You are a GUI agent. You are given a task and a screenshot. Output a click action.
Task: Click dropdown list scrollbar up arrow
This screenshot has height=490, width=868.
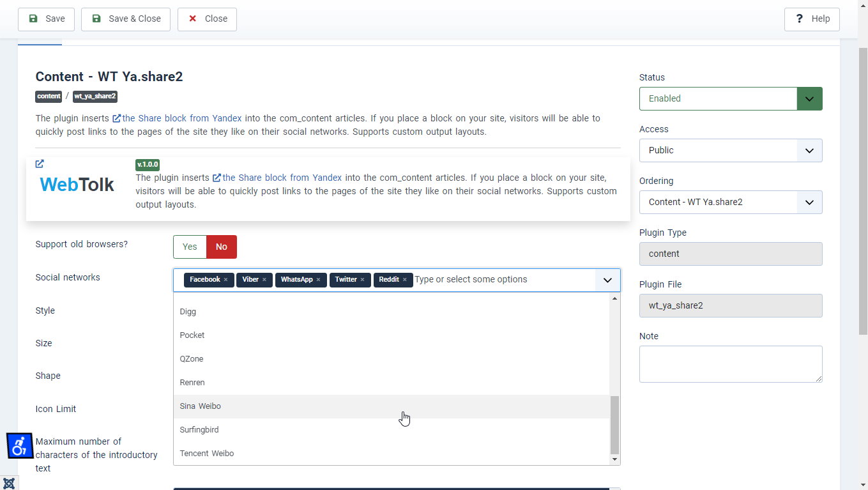coord(615,298)
